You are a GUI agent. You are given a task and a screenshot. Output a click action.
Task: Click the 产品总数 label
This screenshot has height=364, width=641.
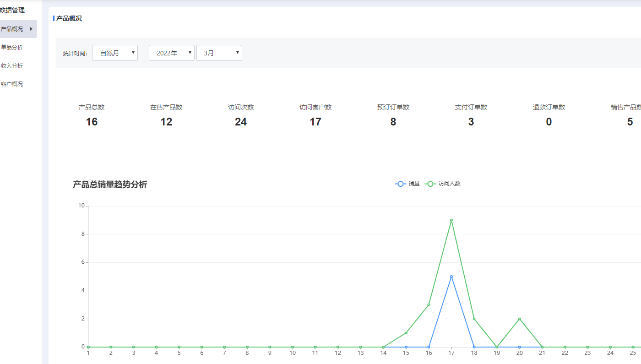click(x=92, y=107)
